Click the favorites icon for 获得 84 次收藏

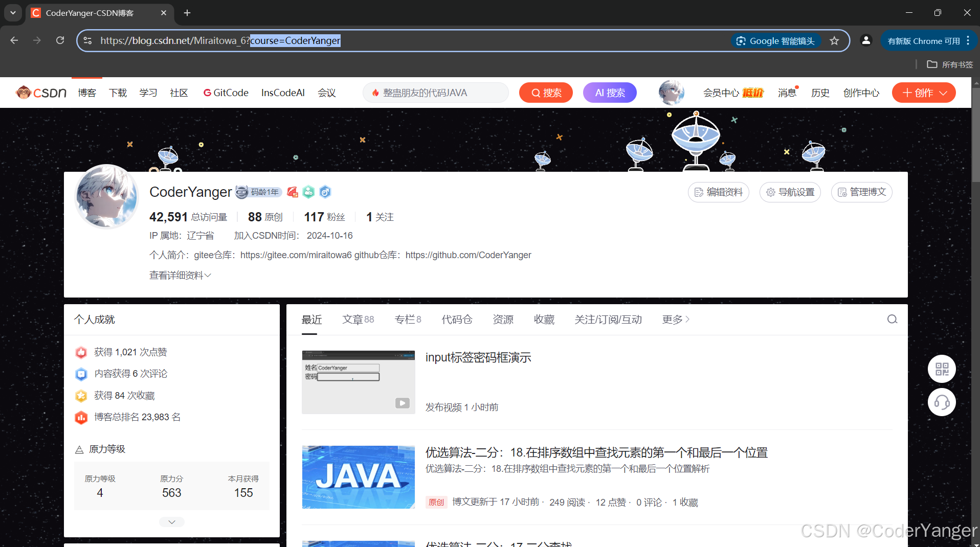click(x=81, y=396)
